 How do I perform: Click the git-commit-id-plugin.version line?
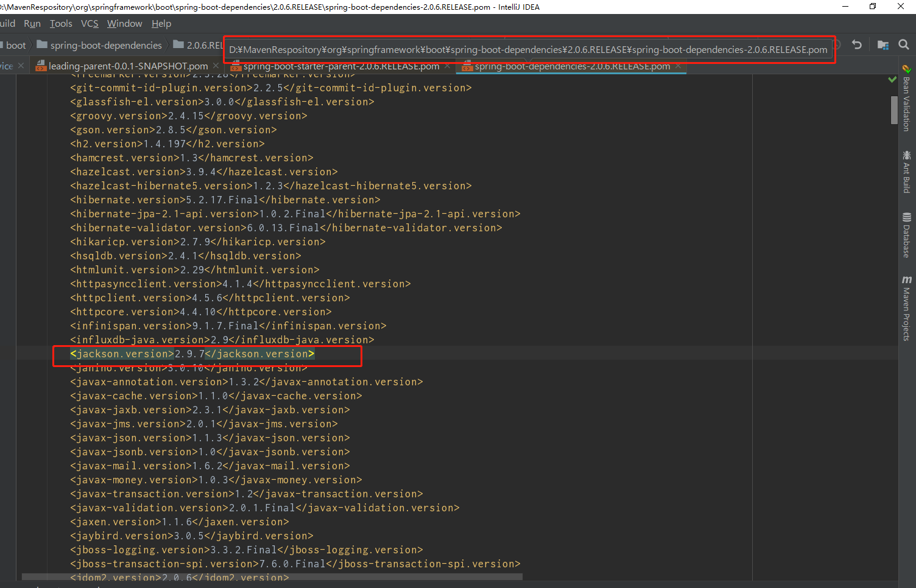[271, 88]
